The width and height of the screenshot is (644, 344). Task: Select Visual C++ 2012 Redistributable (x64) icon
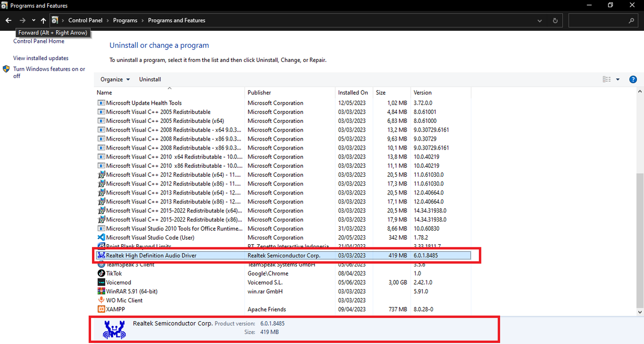pyautogui.click(x=101, y=175)
